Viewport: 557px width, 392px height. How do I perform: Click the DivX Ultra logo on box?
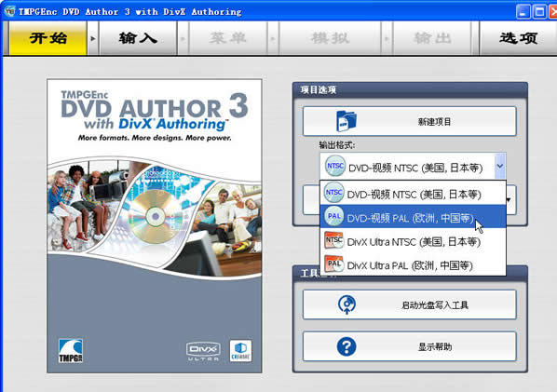point(203,352)
